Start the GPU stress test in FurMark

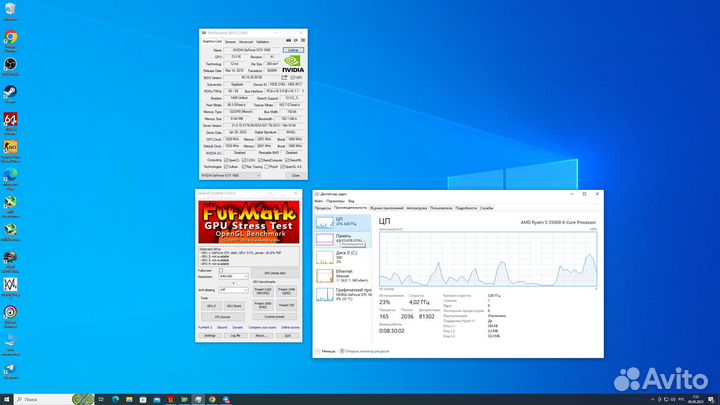[x=275, y=273]
